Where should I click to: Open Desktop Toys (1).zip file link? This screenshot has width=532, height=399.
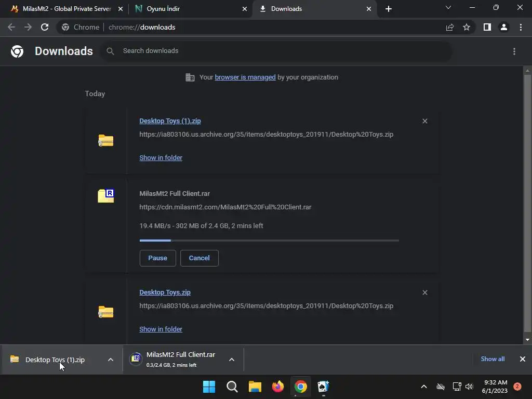point(170,121)
